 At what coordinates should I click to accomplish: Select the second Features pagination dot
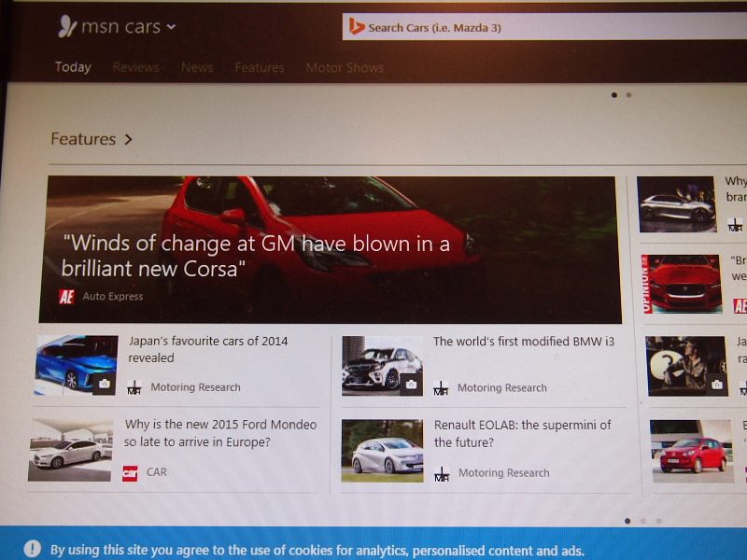[643, 521]
